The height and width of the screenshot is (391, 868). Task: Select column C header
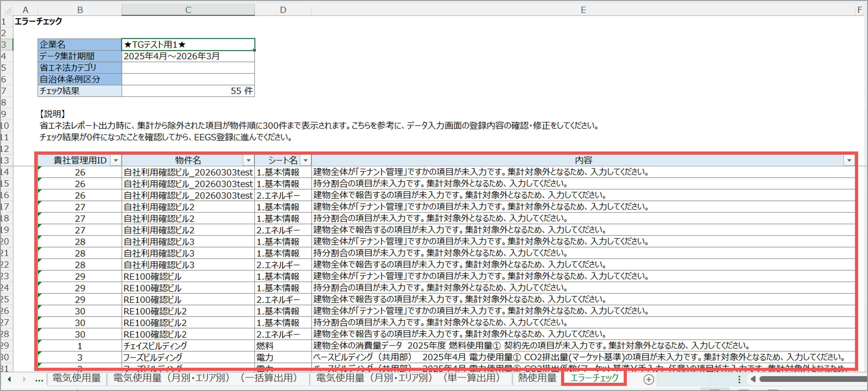[188, 10]
